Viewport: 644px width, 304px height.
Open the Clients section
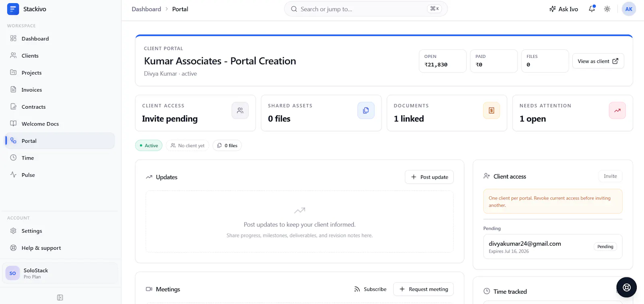(60, 55)
